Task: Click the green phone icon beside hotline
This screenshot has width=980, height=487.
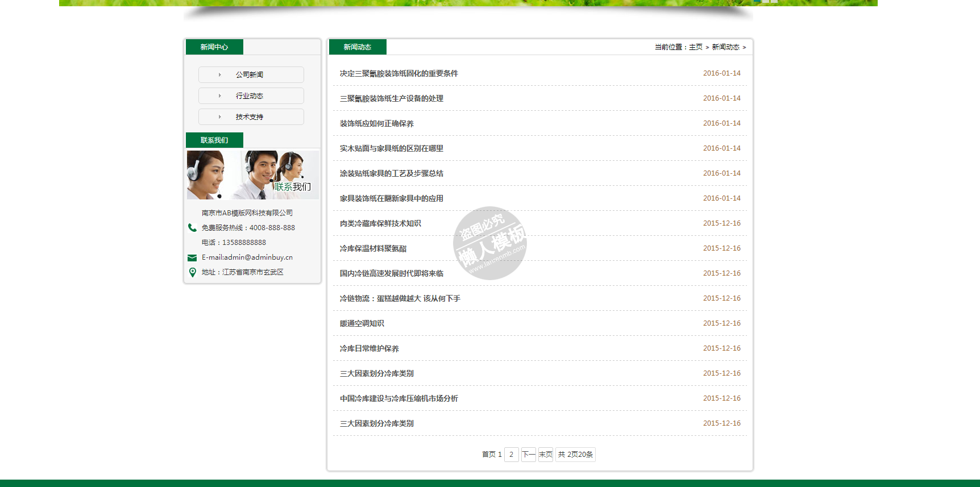Action: tap(192, 228)
